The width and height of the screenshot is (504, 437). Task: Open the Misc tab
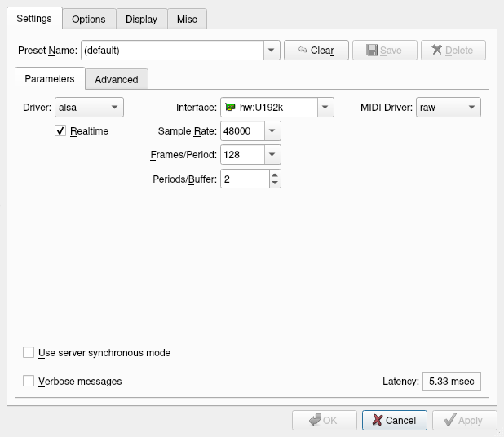tap(187, 19)
